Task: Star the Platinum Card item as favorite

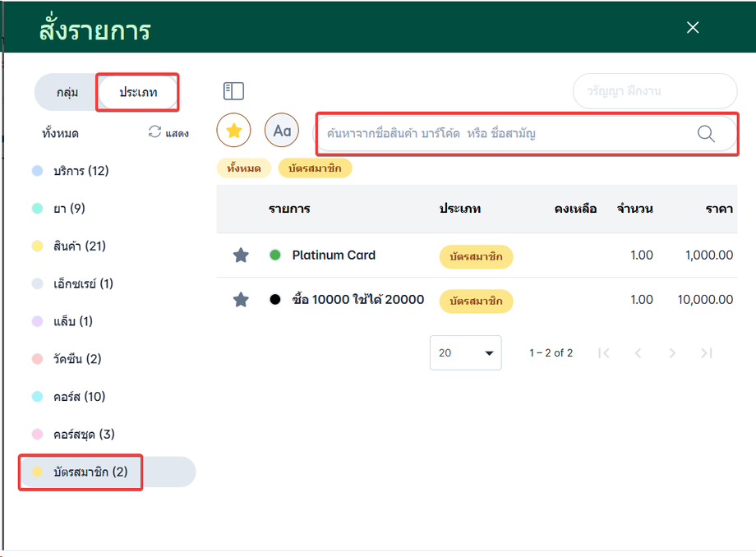Action: coord(241,255)
